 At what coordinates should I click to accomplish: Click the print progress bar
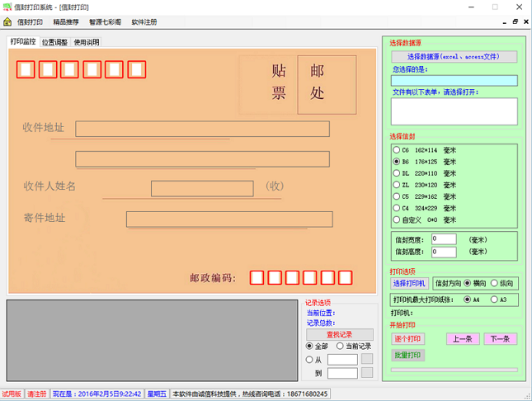coord(454,370)
